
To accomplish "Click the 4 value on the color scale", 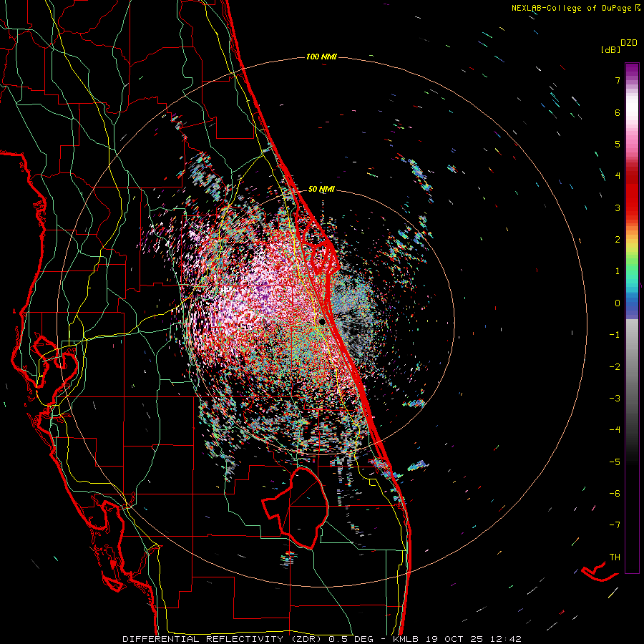I will coord(618,176).
